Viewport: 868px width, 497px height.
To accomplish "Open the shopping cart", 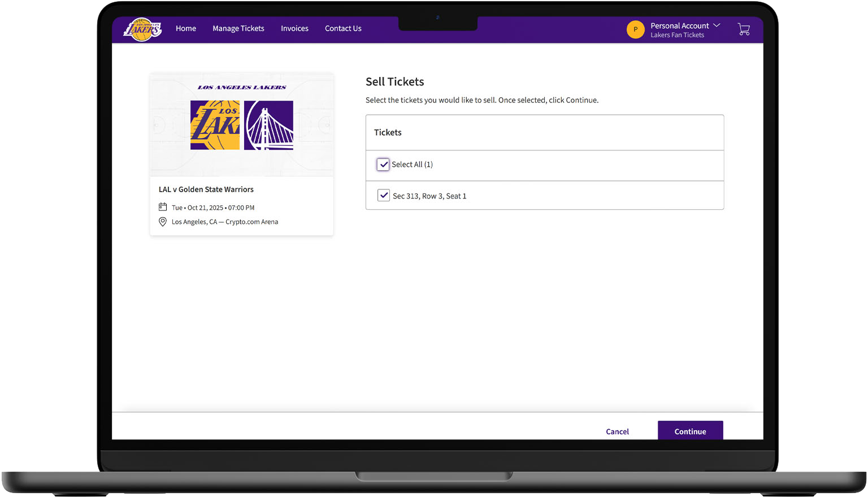I will pyautogui.click(x=744, y=29).
